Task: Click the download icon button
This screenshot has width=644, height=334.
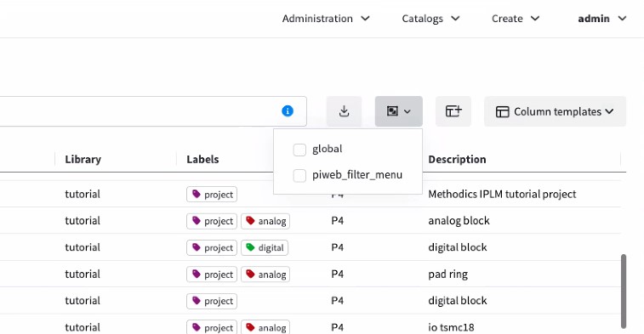Action: (345, 111)
